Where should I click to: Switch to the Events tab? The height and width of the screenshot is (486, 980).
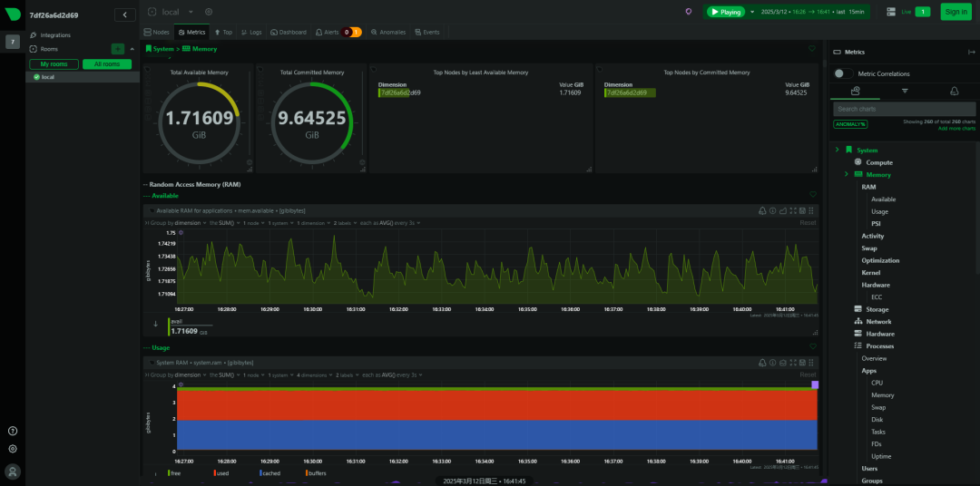(426, 32)
